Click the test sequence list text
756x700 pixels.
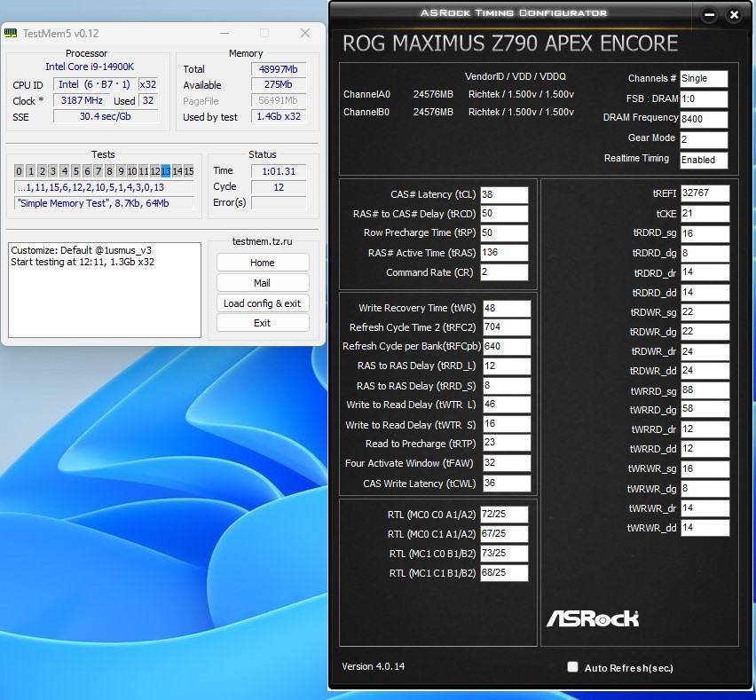104,187
